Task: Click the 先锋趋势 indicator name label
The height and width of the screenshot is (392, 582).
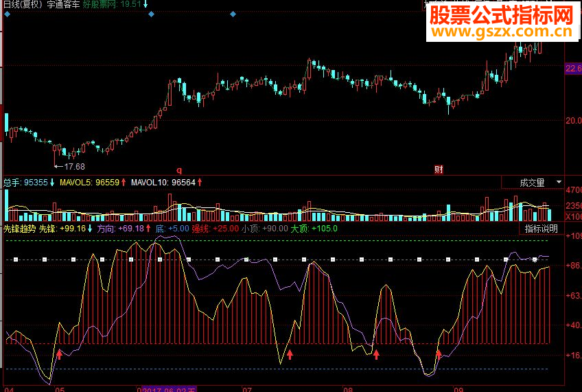Action: [x=19, y=229]
